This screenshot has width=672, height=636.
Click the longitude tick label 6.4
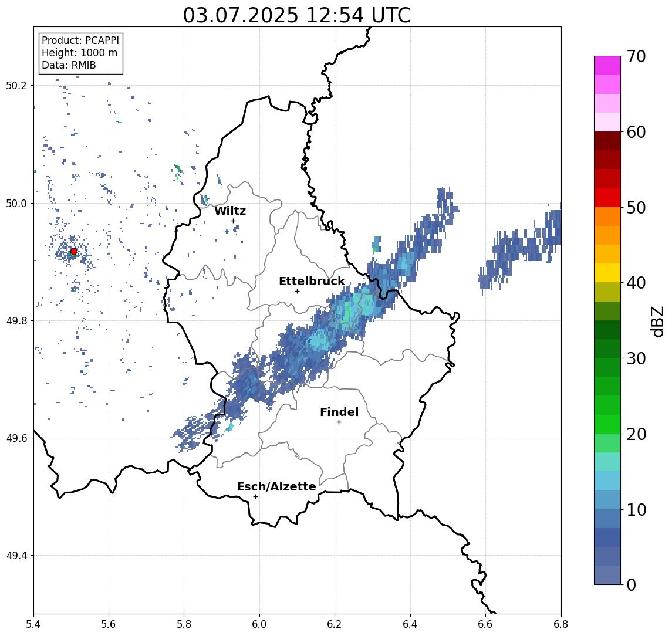pos(410,624)
